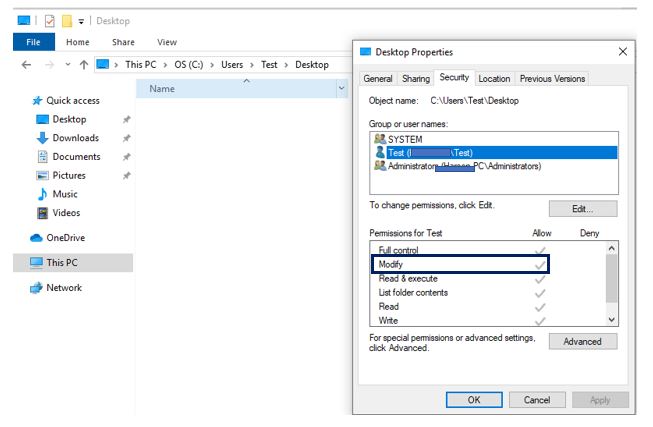Click the Forward navigation arrow
Image resolution: width=653 pixels, height=427 pixels.
tap(49, 65)
